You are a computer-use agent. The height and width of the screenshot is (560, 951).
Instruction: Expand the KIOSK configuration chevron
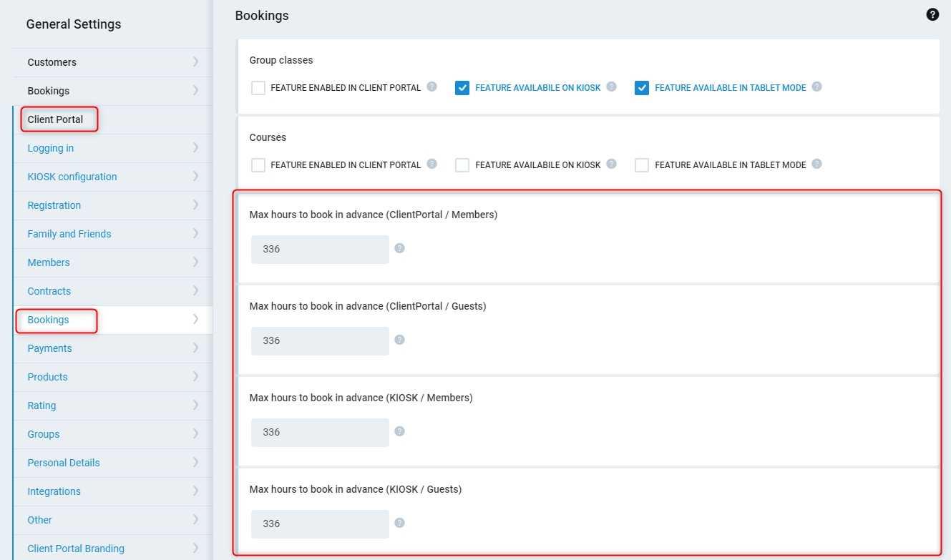coord(195,177)
